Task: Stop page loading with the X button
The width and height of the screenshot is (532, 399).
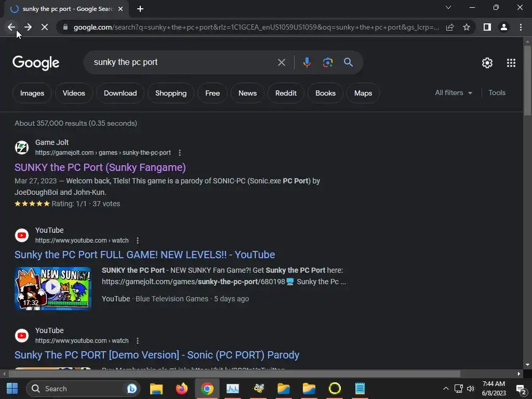Action: pos(45,27)
